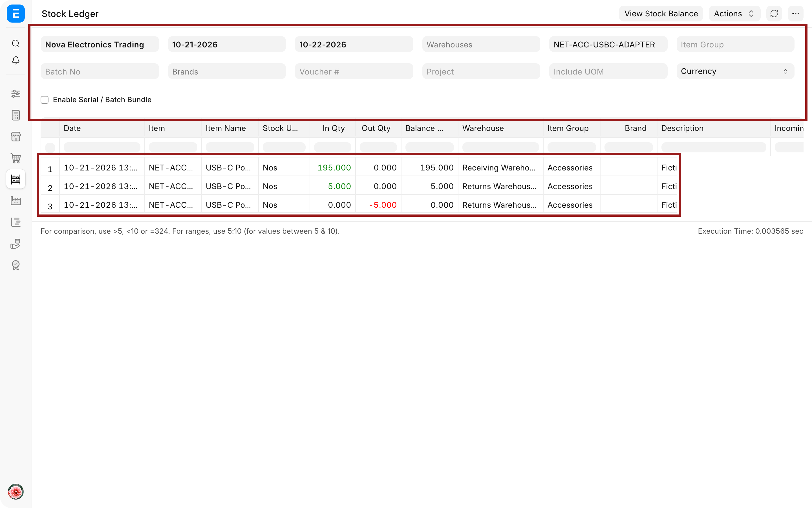812x508 pixels.
Task: Edit the company field Nova Electronics Trading
Action: pyautogui.click(x=100, y=44)
